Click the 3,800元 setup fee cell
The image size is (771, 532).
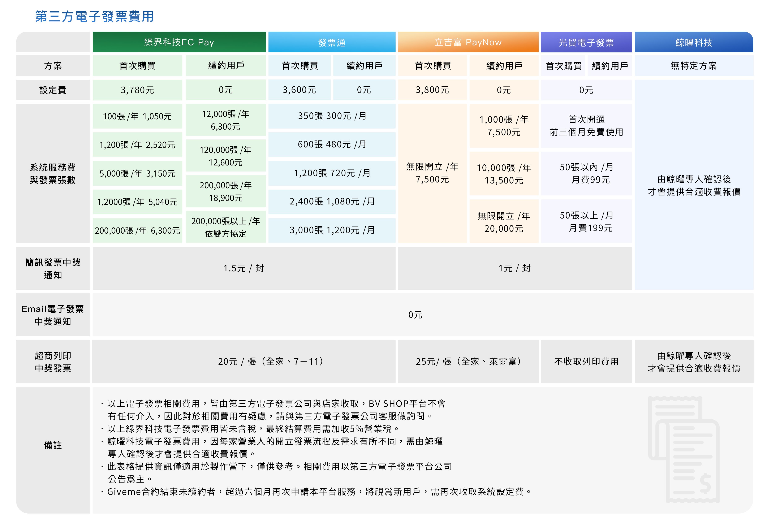point(432,90)
